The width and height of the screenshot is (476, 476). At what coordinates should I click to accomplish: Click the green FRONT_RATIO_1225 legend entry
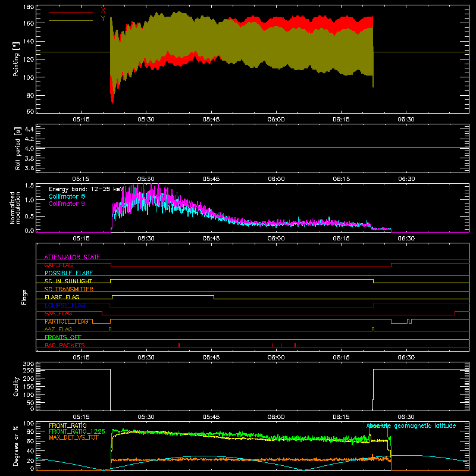pos(77,431)
